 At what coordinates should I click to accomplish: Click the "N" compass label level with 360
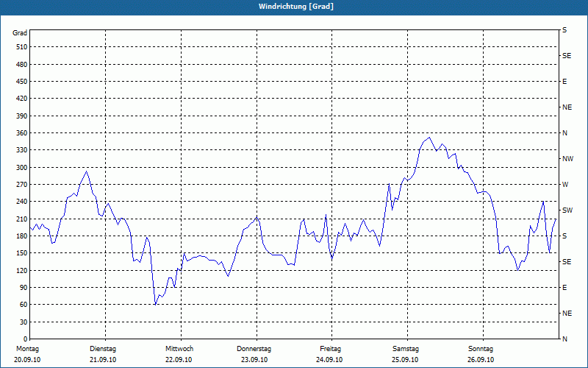point(565,133)
